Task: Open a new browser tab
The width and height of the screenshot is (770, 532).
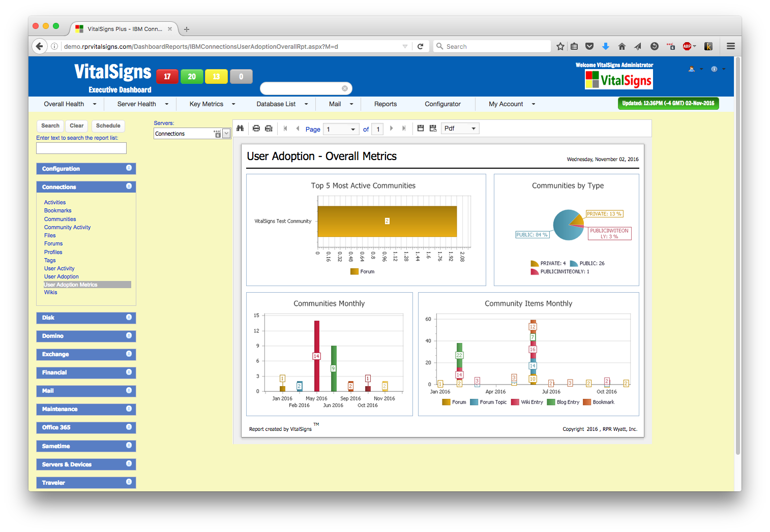Action: tap(187, 29)
